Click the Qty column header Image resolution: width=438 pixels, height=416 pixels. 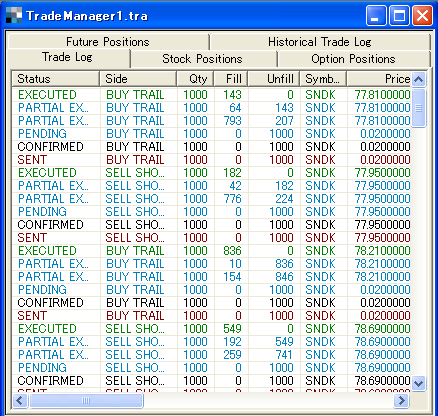pos(195,79)
